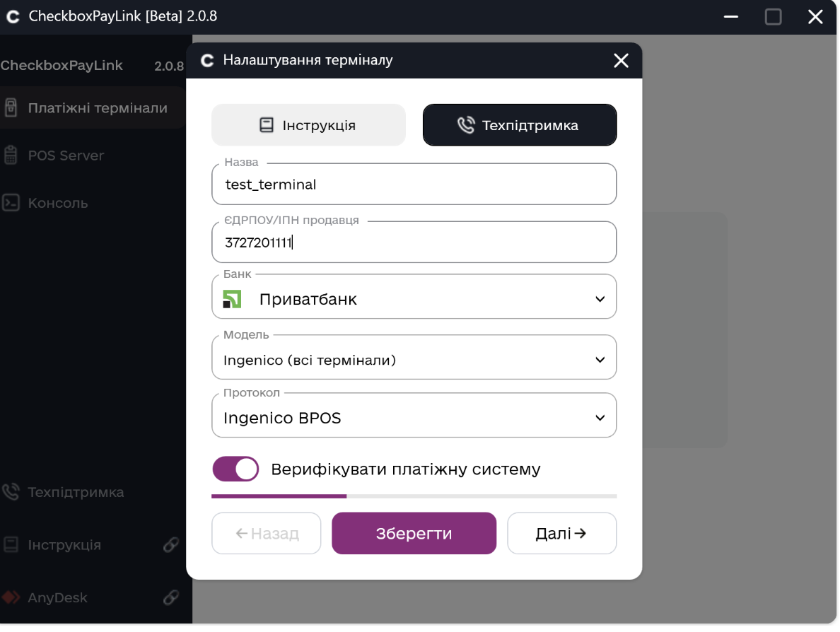Go to next step with Далі
840x632 pixels.
(x=561, y=533)
